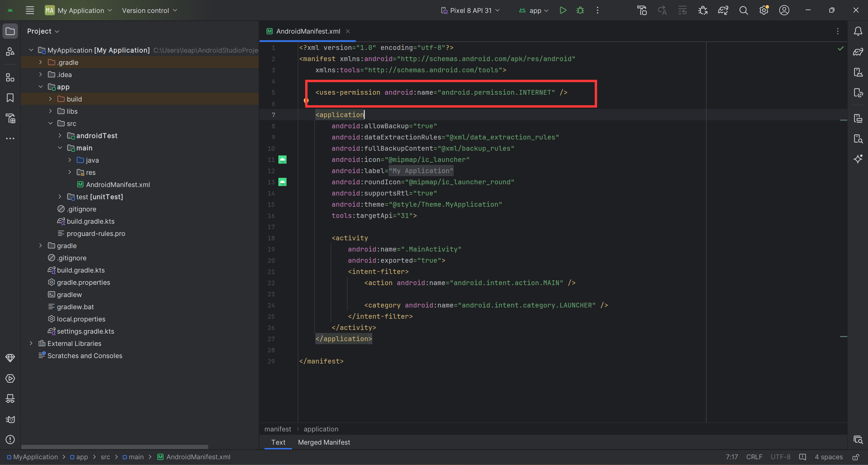
Task: Click the CRLF line separator widget
Action: coord(754,457)
